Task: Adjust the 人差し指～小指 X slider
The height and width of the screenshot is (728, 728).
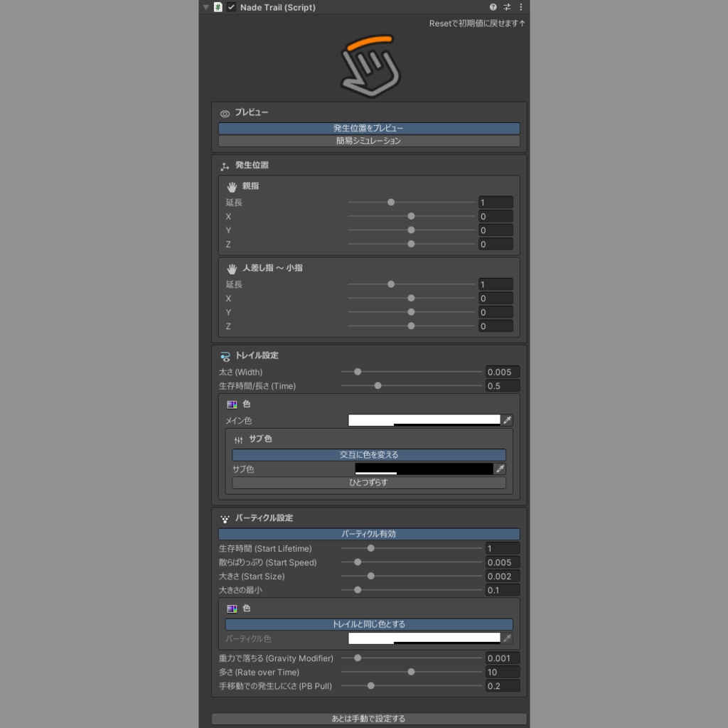Action: click(x=412, y=298)
